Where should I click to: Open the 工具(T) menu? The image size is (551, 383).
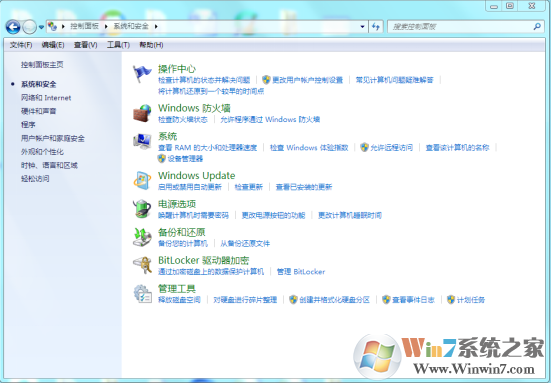118,45
